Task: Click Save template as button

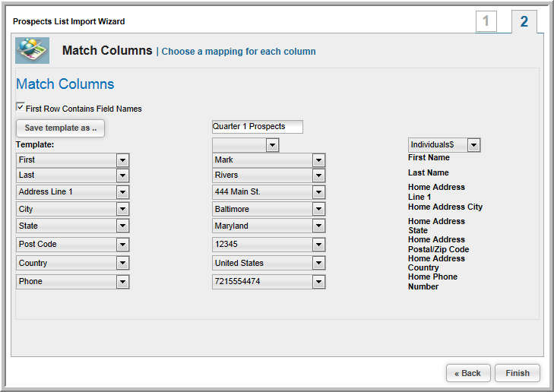Action: 61,128
